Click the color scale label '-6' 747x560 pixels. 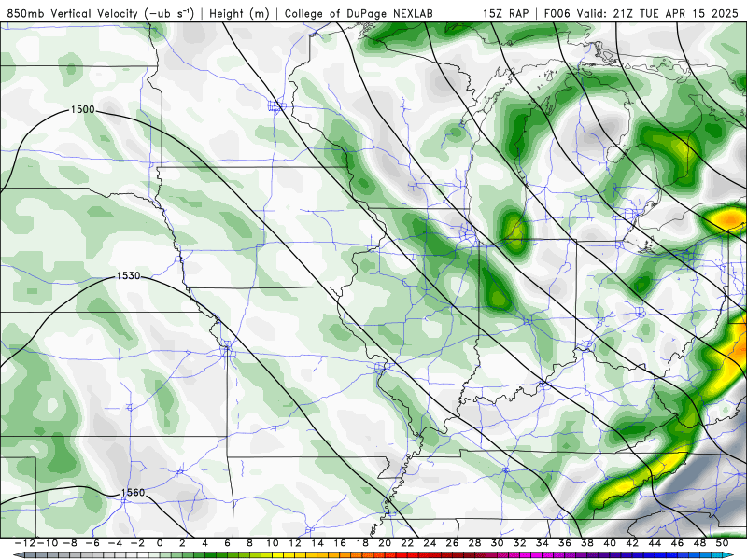click(x=92, y=543)
